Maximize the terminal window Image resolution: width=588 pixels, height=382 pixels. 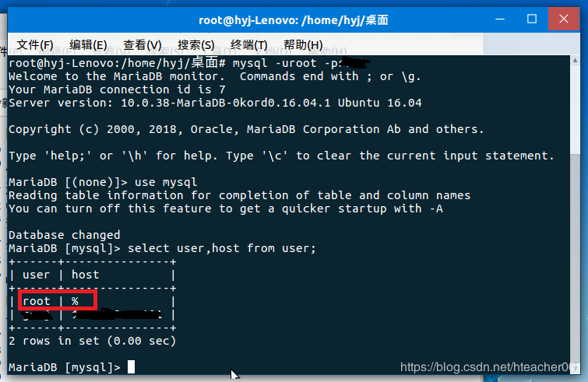532,19
